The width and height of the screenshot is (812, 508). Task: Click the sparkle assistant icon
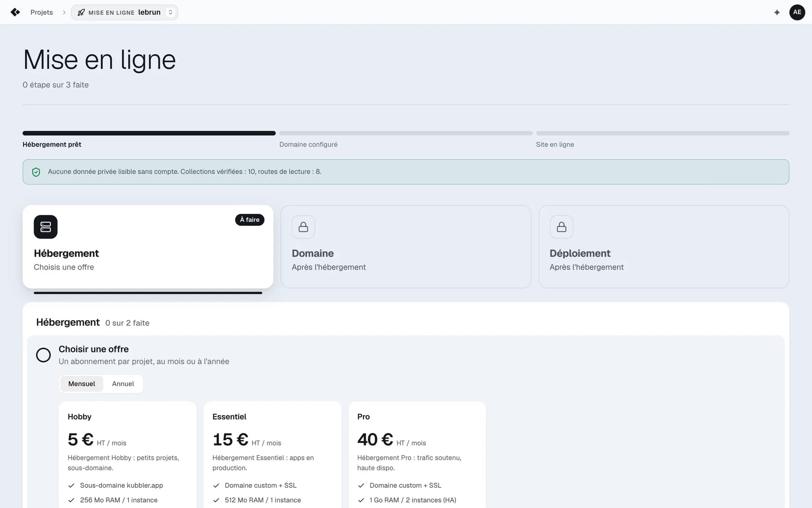coord(777,12)
